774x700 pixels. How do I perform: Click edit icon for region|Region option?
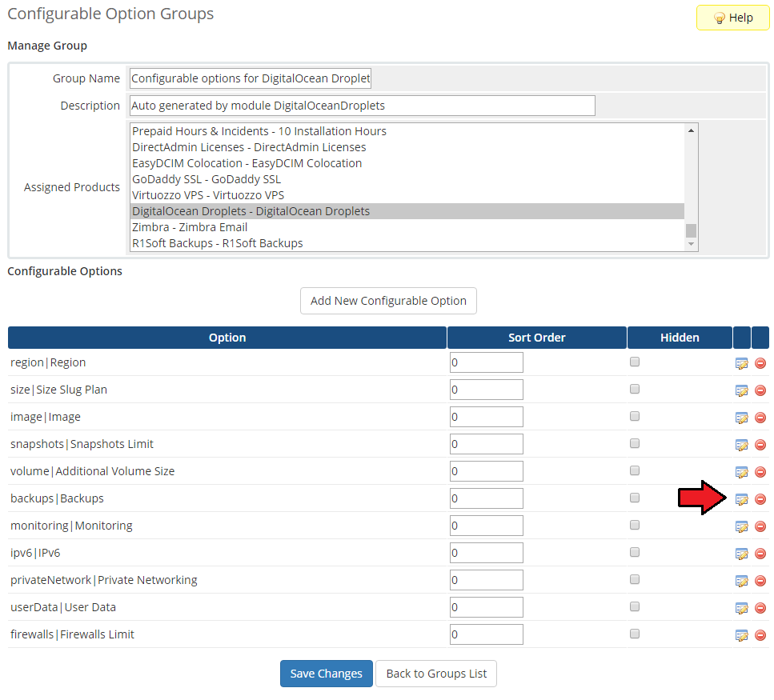coord(741,363)
